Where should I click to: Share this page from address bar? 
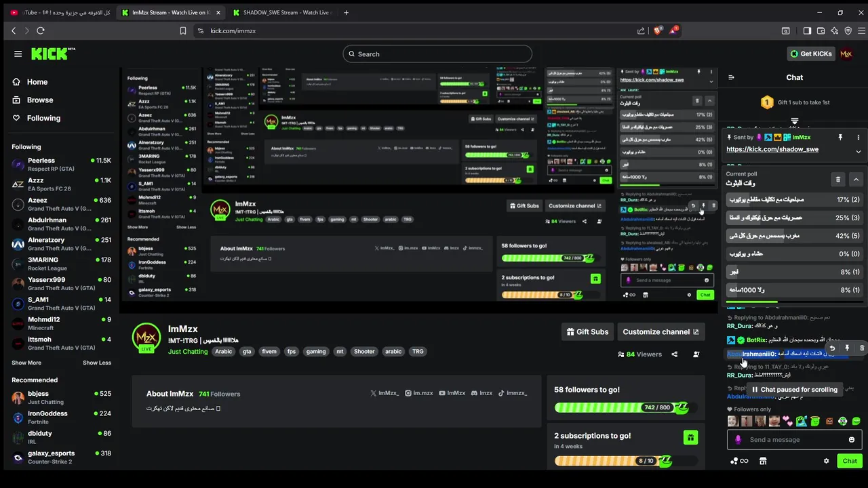point(642,30)
